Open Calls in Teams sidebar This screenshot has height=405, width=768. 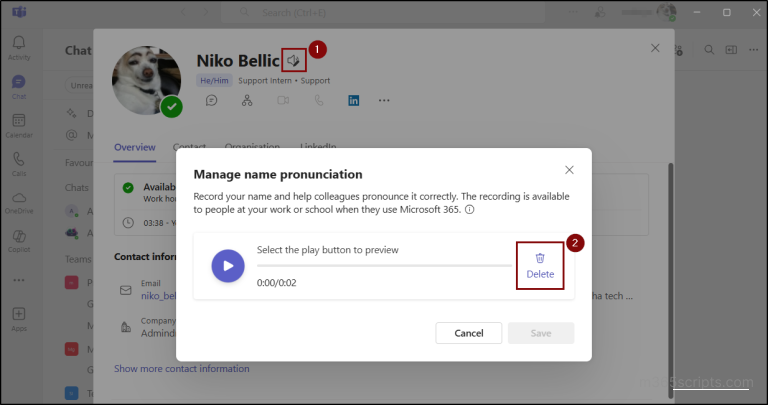[x=19, y=164]
